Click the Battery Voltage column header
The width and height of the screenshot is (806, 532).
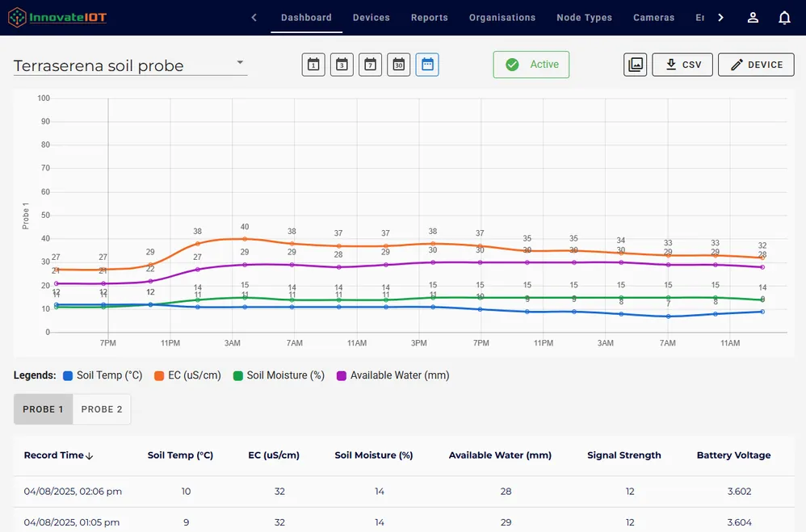(x=733, y=455)
